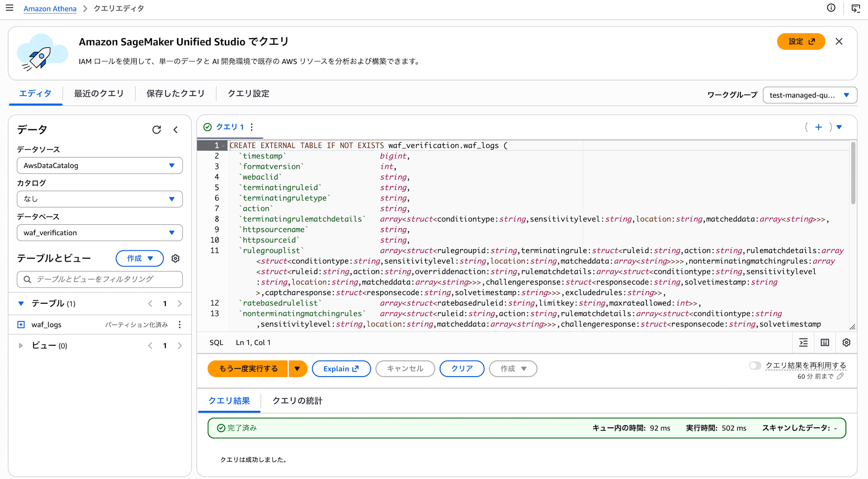Click the クエリは成功しました。 message

[x=254, y=459]
